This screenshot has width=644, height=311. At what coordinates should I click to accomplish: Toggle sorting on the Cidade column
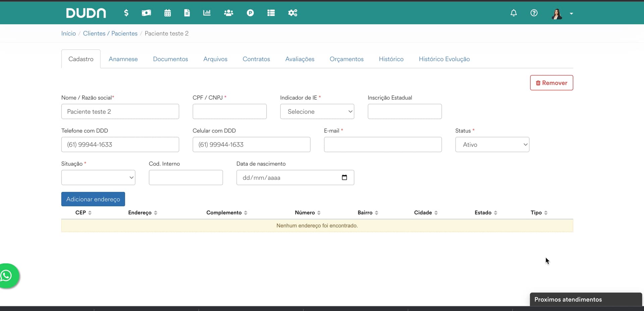[436, 212]
